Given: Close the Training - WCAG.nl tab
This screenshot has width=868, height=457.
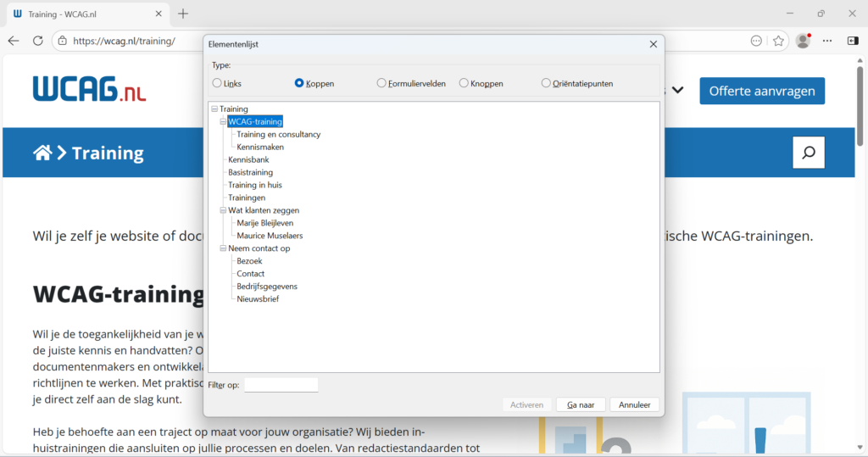Looking at the screenshot, I should click(x=159, y=14).
